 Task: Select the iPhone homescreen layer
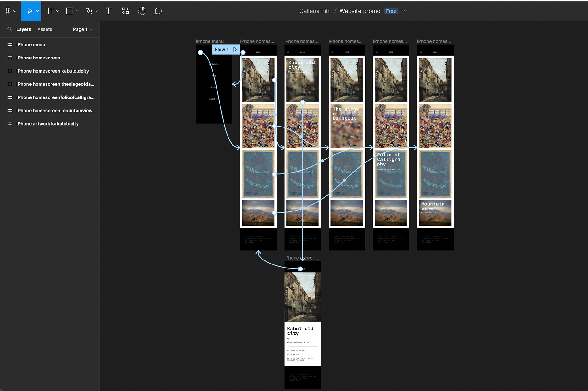click(x=50, y=58)
